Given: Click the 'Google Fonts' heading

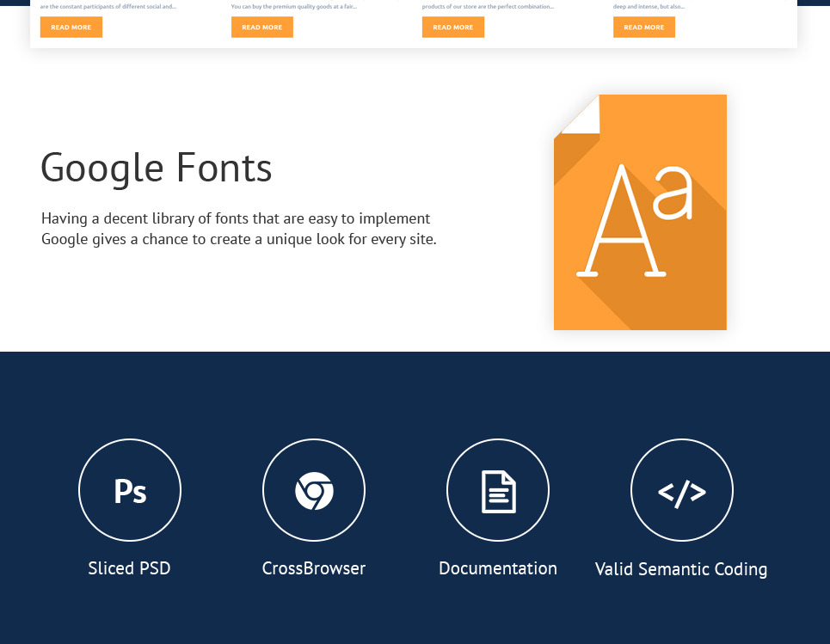Looking at the screenshot, I should click(x=157, y=168).
